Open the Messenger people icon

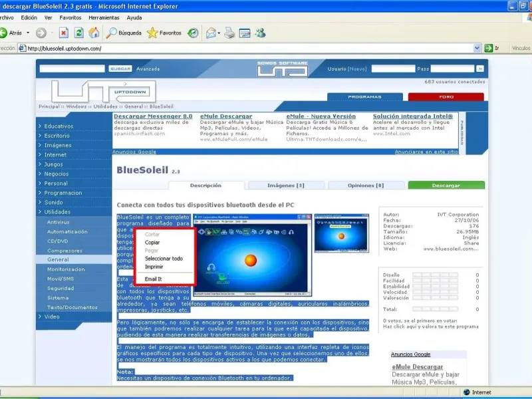coord(260,33)
